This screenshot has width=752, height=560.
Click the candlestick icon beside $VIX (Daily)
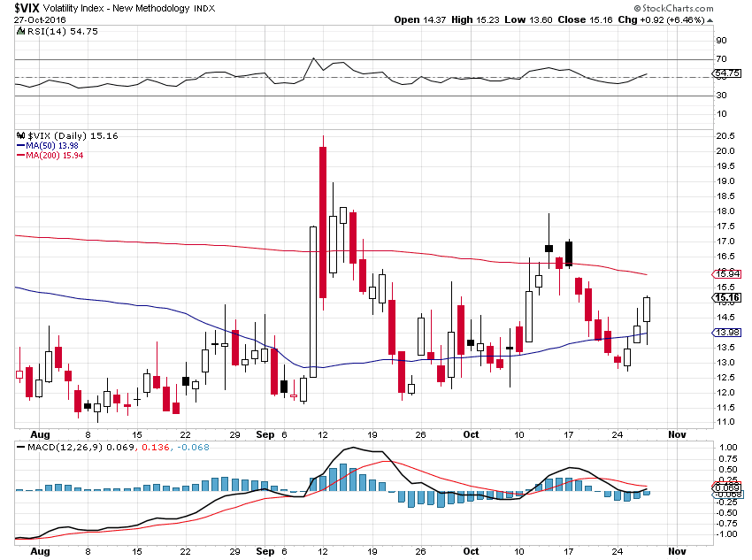click(x=20, y=135)
